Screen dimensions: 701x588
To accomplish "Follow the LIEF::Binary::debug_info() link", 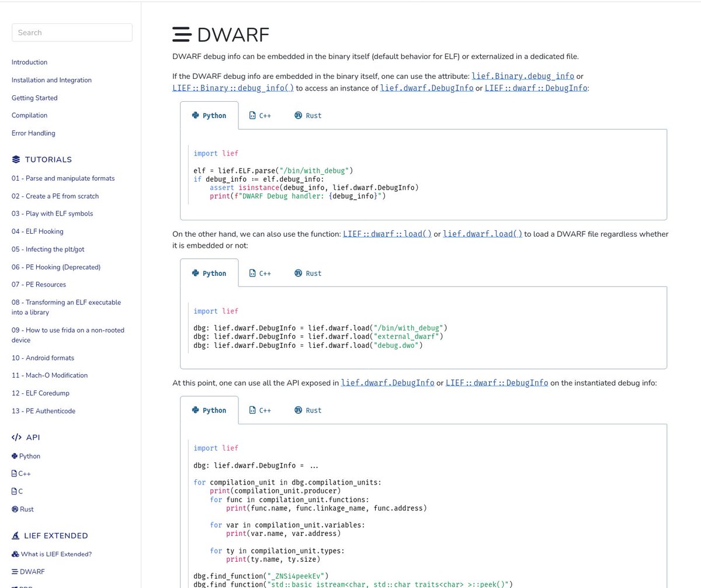I will click(233, 88).
